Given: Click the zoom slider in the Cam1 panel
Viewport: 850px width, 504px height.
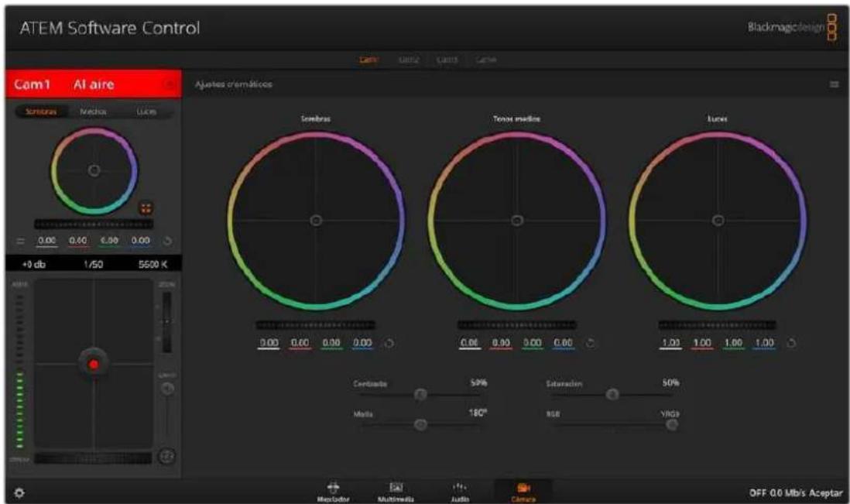Looking at the screenshot, I should click(167, 322).
